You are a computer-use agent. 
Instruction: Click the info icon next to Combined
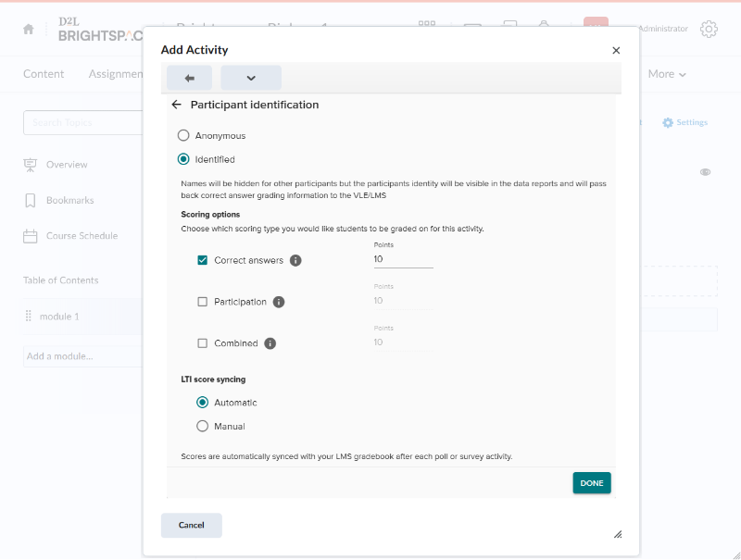coord(270,343)
